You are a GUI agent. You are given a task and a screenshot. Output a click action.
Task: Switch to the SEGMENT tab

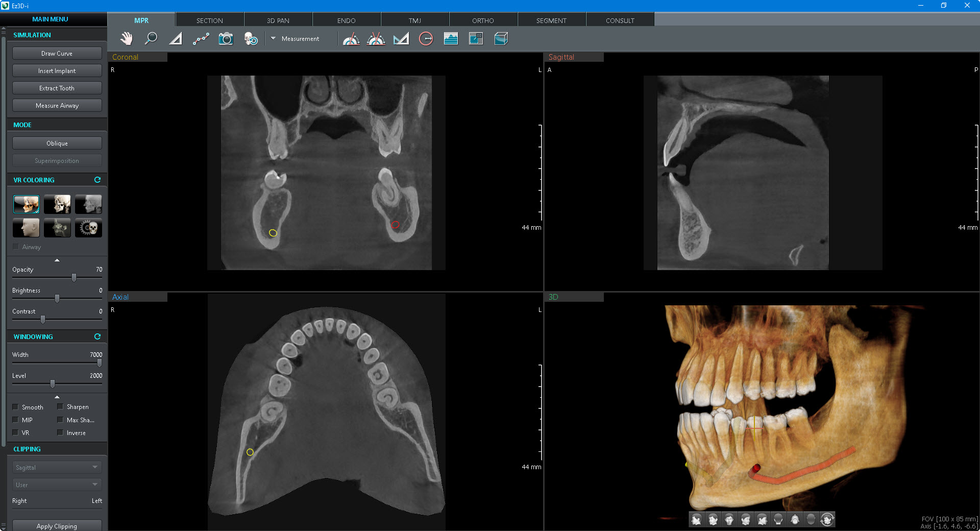[552, 20]
